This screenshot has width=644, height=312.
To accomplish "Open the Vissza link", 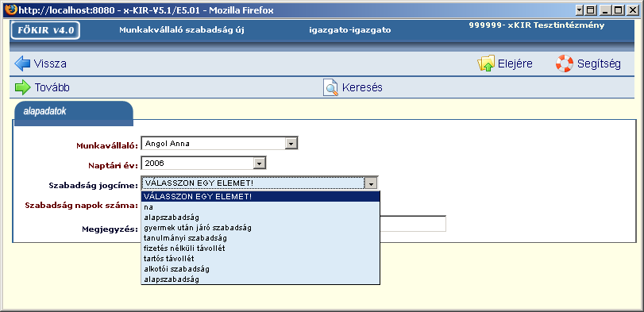I will click(50, 64).
